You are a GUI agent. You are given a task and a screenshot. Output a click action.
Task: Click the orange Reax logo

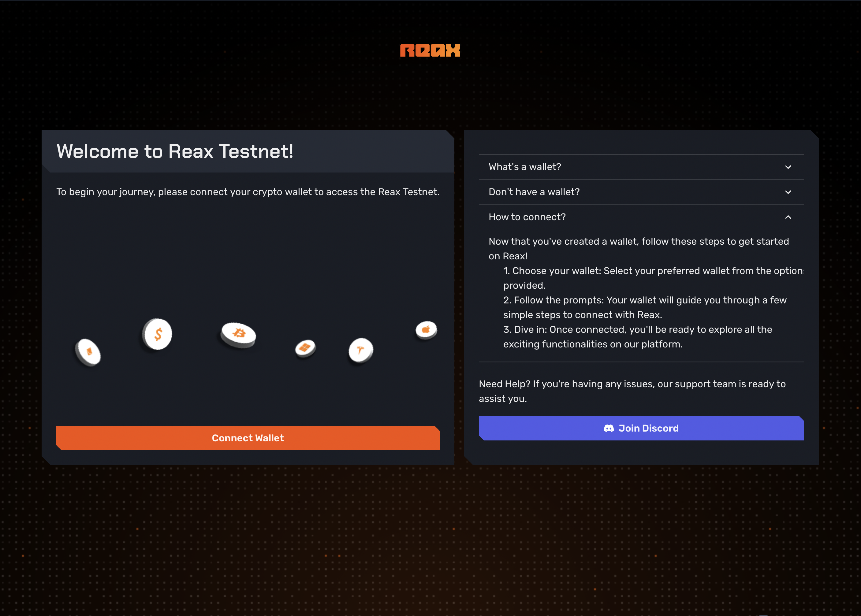click(430, 50)
